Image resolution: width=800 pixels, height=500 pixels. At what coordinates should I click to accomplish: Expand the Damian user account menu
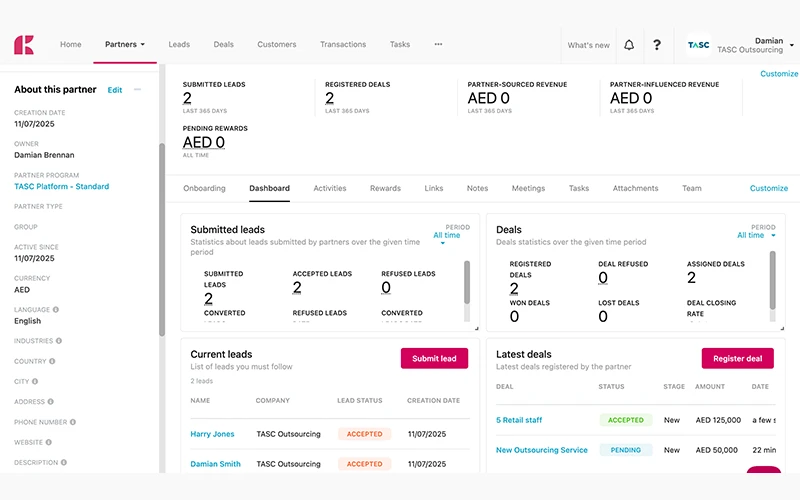(x=791, y=45)
